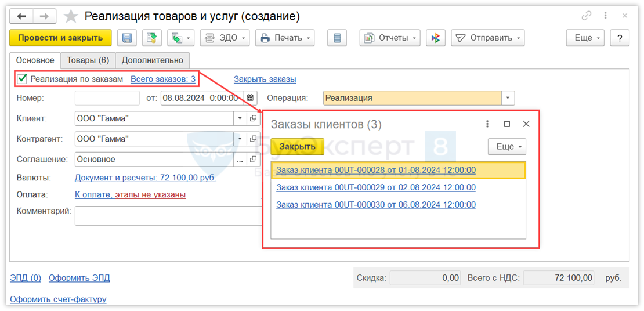Click into the Комментарий text box
644x311 pixels.
pyautogui.click(x=168, y=216)
